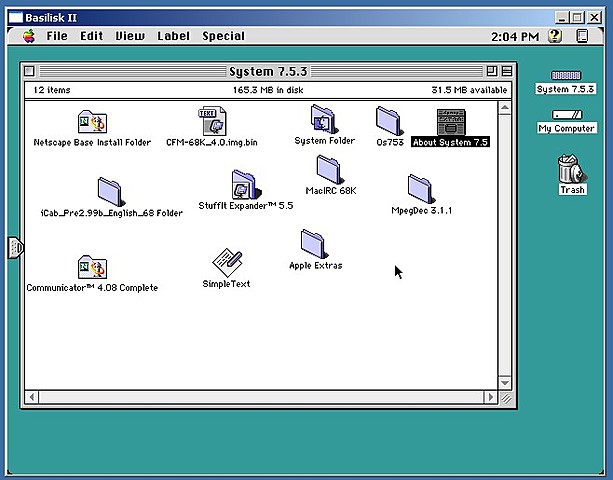This screenshot has width=613, height=480.
Task: Open the Special menu
Action: click(x=224, y=36)
